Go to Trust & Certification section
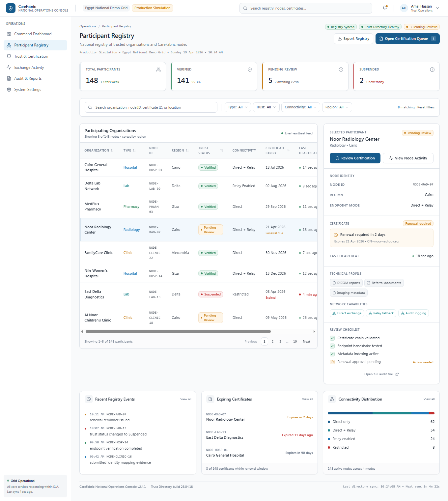Viewport: 448px width, 501px height. (x=35, y=56)
